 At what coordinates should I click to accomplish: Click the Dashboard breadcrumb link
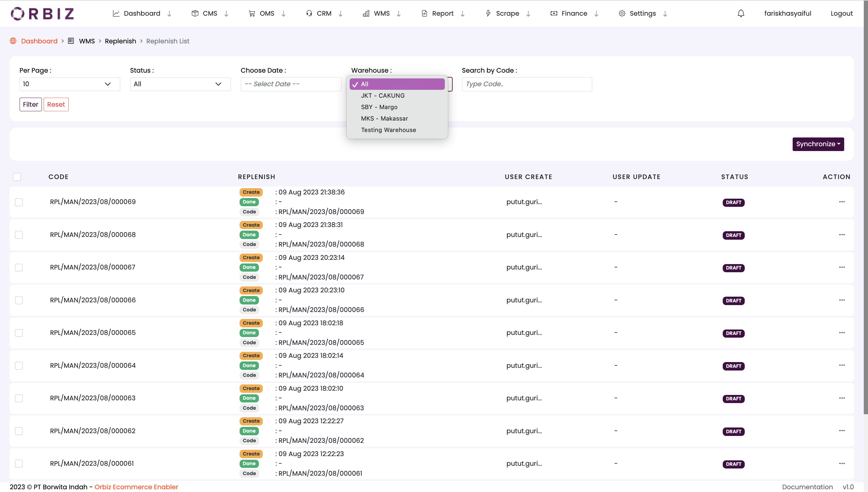coord(39,41)
